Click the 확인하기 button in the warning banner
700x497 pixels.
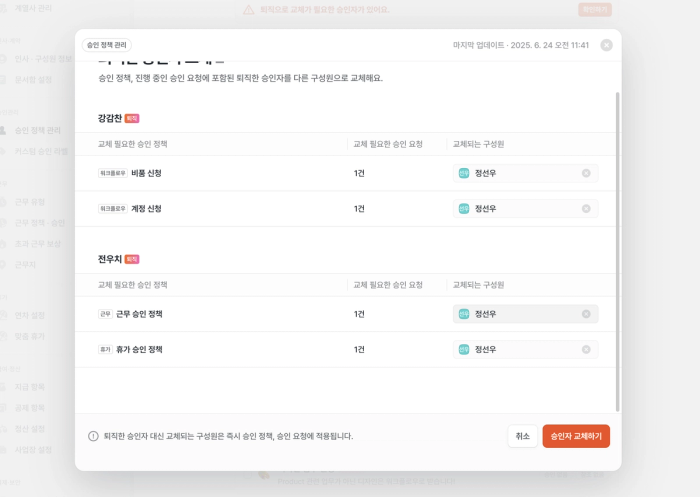coord(595,10)
